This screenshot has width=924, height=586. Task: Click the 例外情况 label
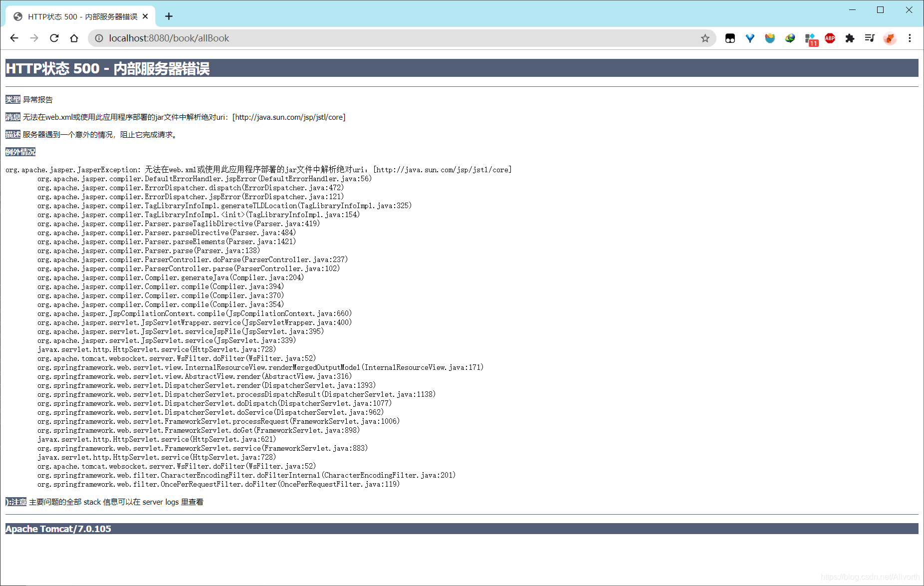(20, 152)
